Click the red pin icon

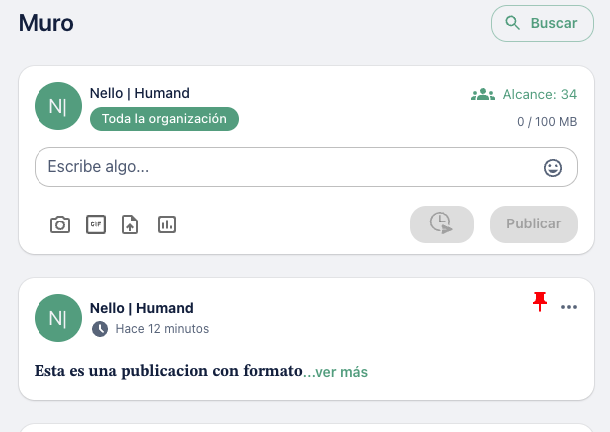coord(540,301)
